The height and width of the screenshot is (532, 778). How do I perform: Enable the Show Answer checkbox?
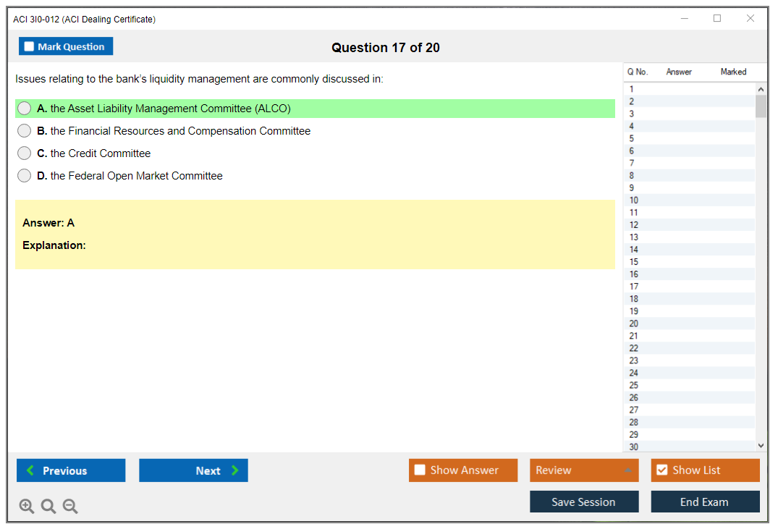coord(420,470)
